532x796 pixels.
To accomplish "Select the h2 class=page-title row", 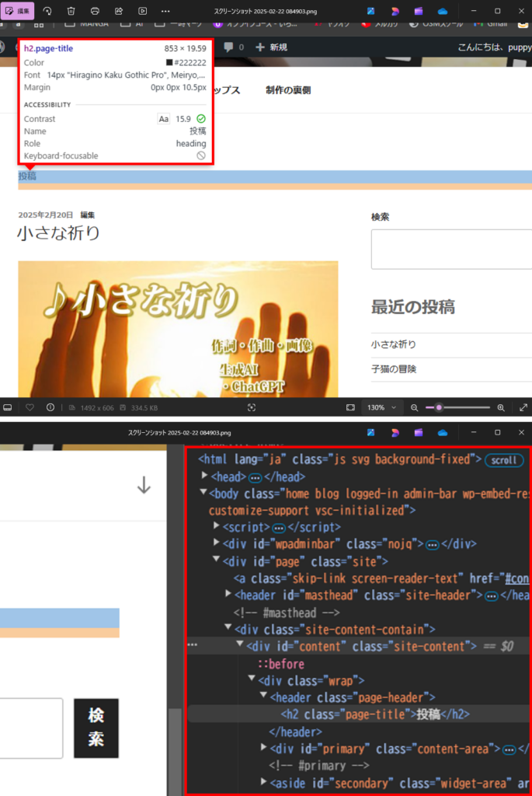I will point(359,714).
